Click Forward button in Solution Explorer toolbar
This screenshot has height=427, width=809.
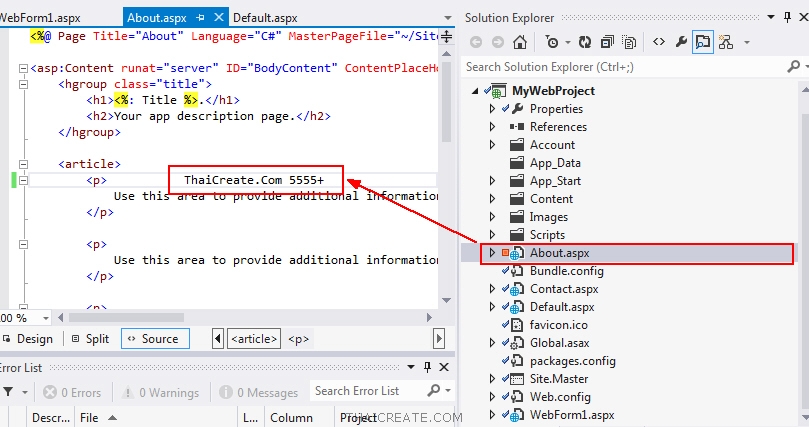coord(497,42)
